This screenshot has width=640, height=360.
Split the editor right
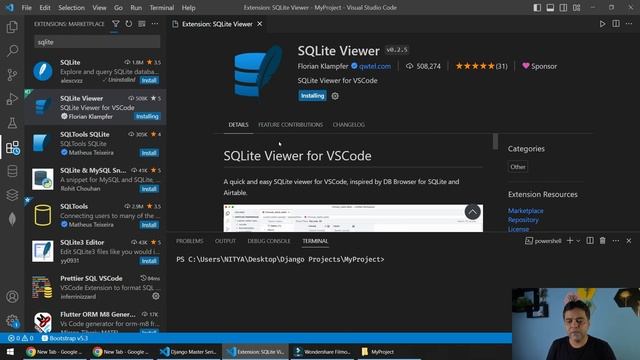click(616, 24)
